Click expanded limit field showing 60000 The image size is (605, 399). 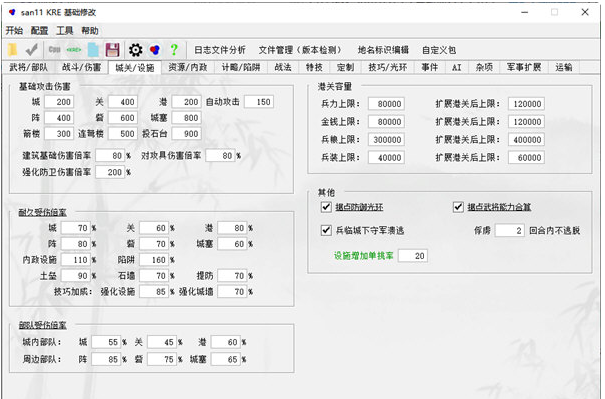pos(526,157)
